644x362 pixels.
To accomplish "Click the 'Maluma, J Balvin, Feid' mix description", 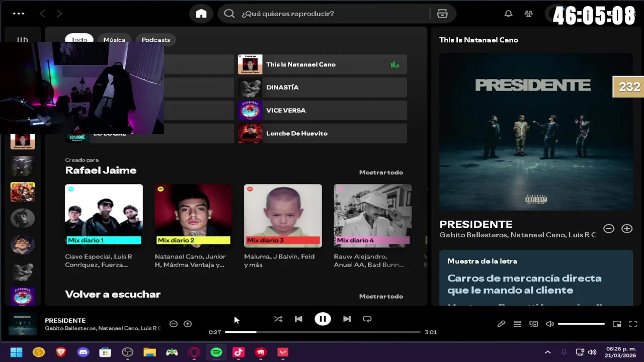I will coord(279,260).
